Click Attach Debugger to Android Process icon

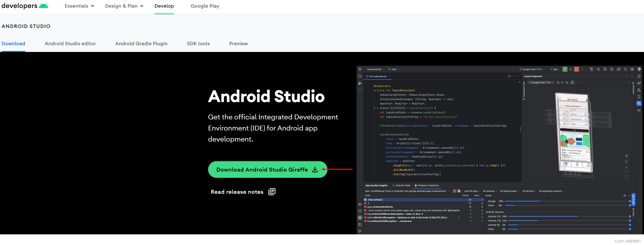(612, 69)
